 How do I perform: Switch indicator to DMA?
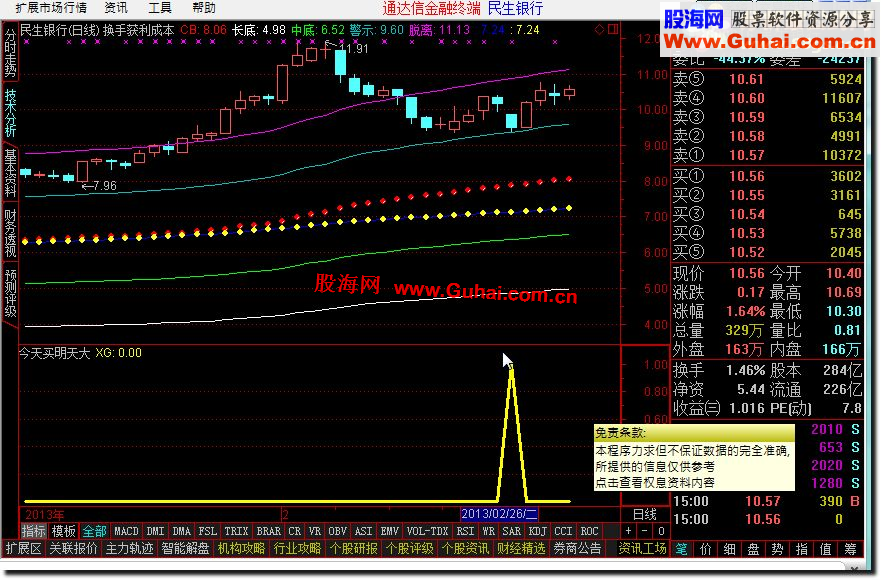(x=181, y=531)
